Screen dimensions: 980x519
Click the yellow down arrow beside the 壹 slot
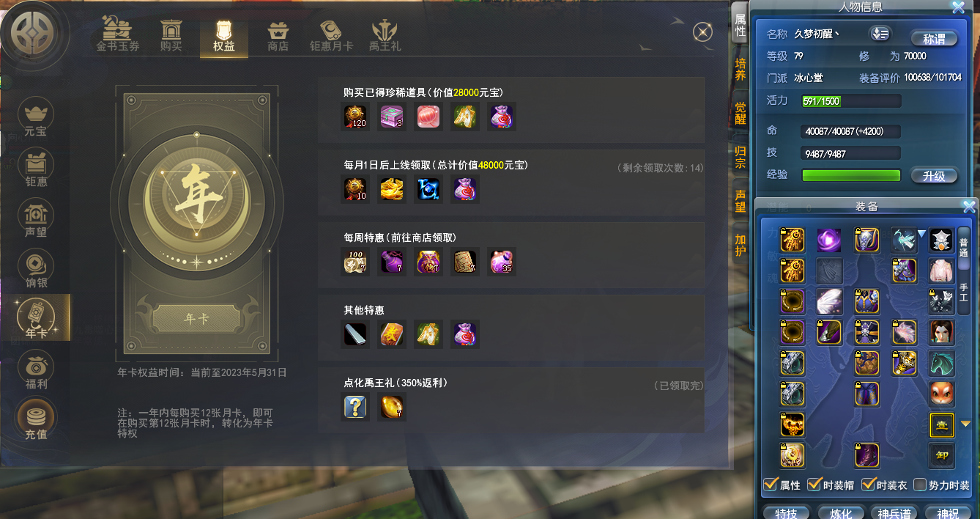point(965,424)
